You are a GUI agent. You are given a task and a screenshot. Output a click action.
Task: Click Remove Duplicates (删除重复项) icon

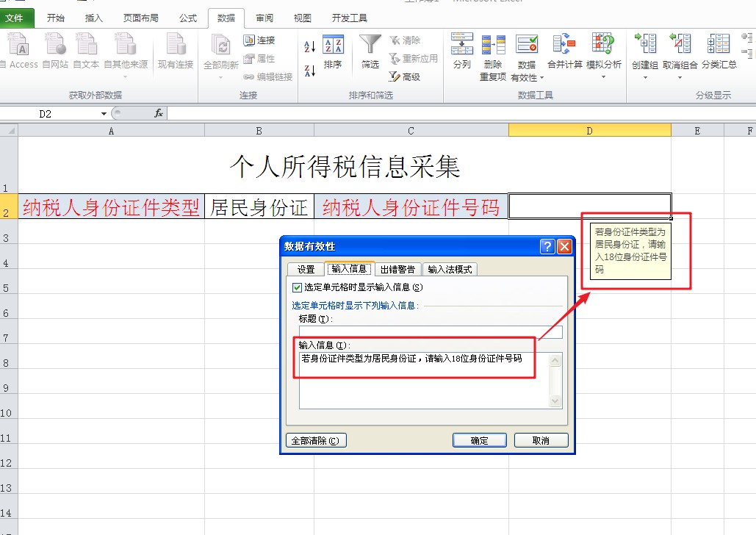(493, 57)
